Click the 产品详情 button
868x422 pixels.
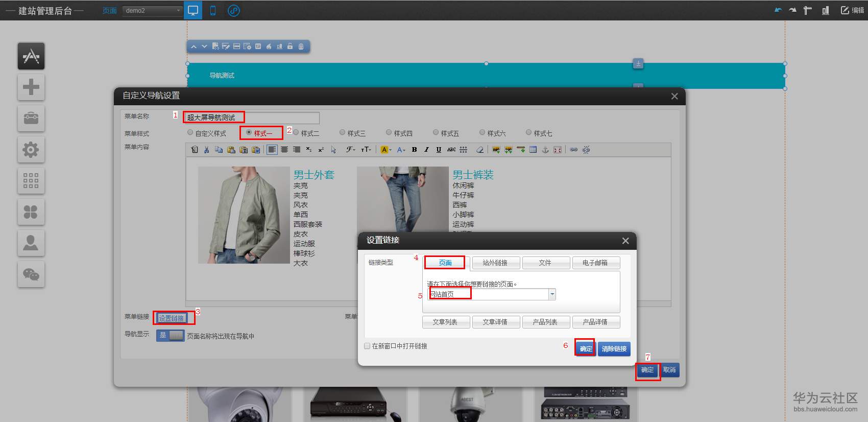point(595,322)
